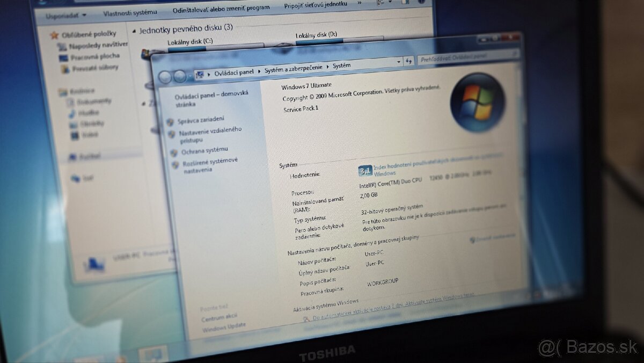Open Správca zariadení in System sidebar
Screen dimensions: 644x363
pos(201,119)
